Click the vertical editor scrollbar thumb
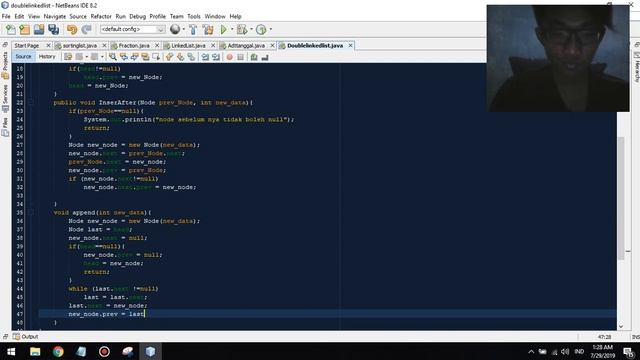The width and height of the screenshot is (640, 360). pos(621,198)
